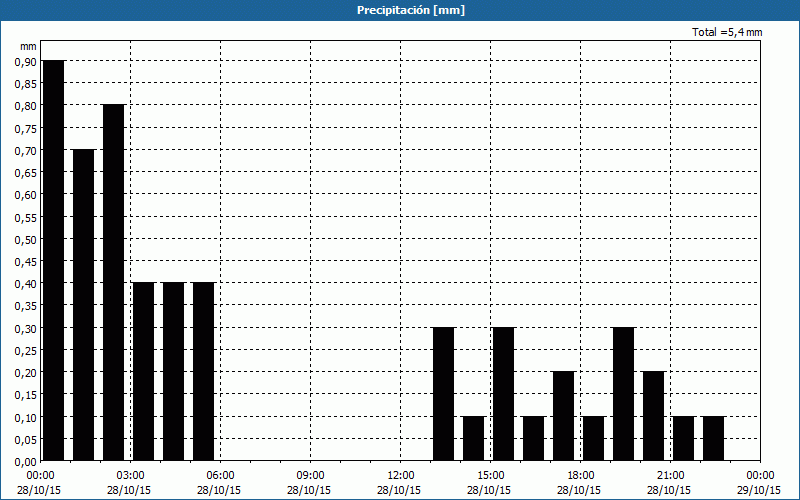This screenshot has height=500, width=800.
Task: Select the 0,10 bar right after 21:00
Action: (684, 439)
